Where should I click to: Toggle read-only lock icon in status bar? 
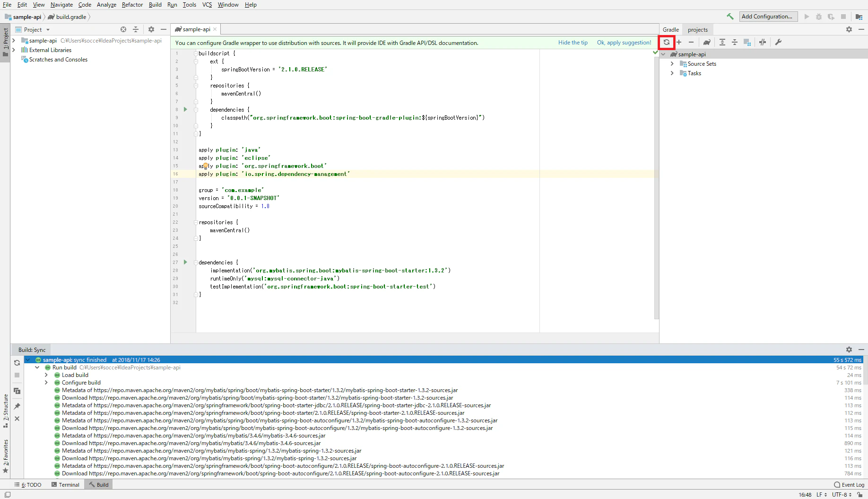pyautogui.click(x=860, y=495)
